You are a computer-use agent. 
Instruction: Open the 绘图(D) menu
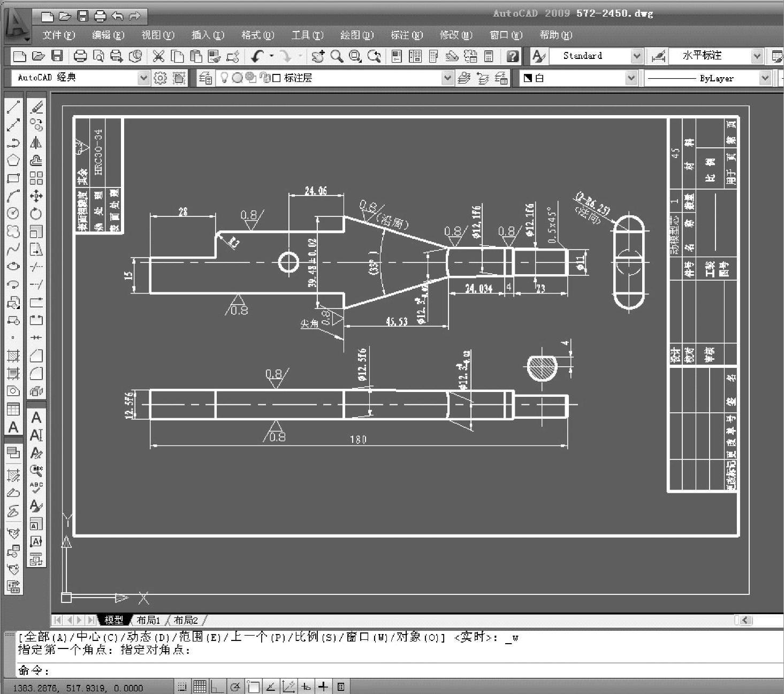coord(357,35)
